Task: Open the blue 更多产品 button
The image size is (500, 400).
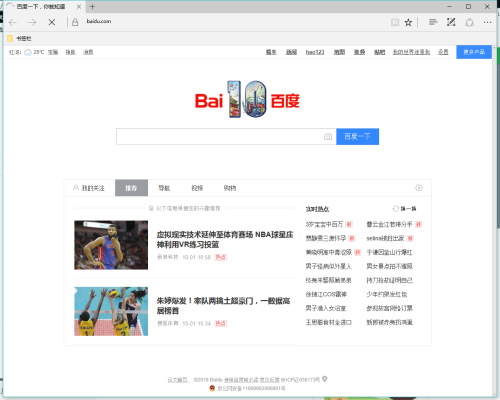Action: click(474, 52)
